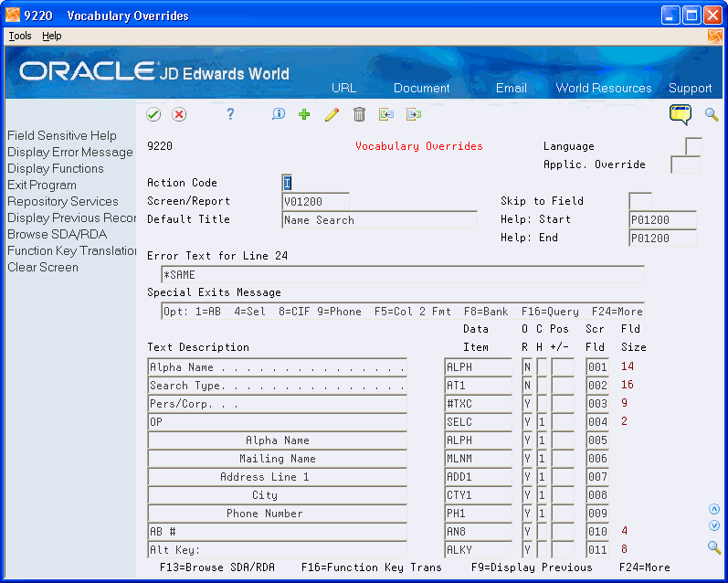Open the Email tab
Image resolution: width=728 pixels, height=583 pixels.
(x=512, y=88)
